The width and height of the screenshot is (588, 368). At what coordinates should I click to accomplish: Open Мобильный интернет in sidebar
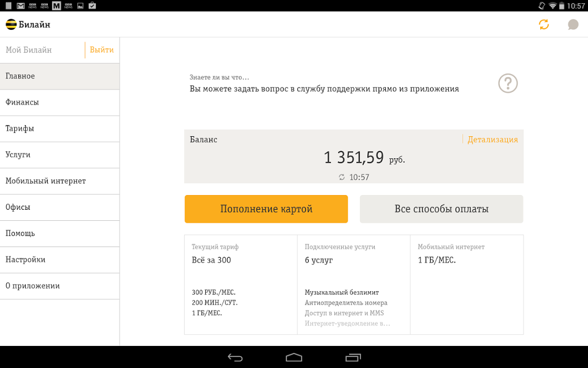point(60,181)
